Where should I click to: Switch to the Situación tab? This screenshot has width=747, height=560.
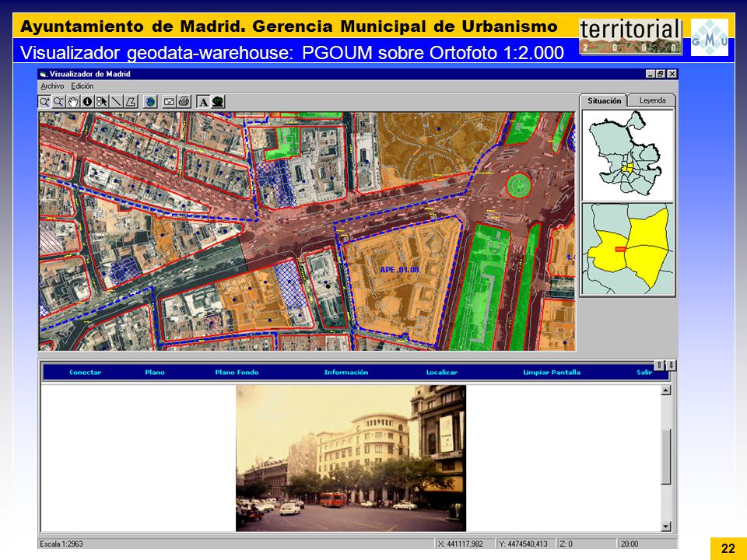[604, 100]
